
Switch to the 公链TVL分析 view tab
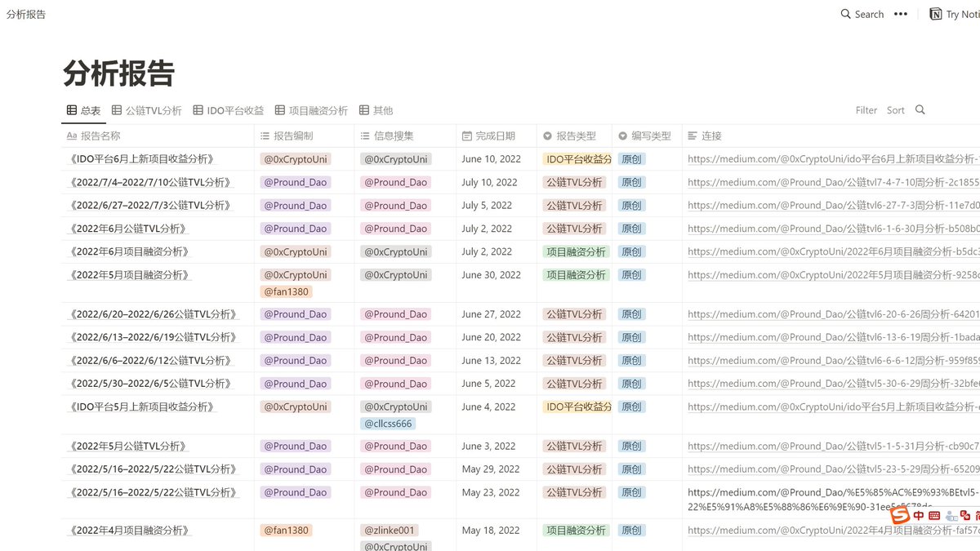pyautogui.click(x=147, y=110)
